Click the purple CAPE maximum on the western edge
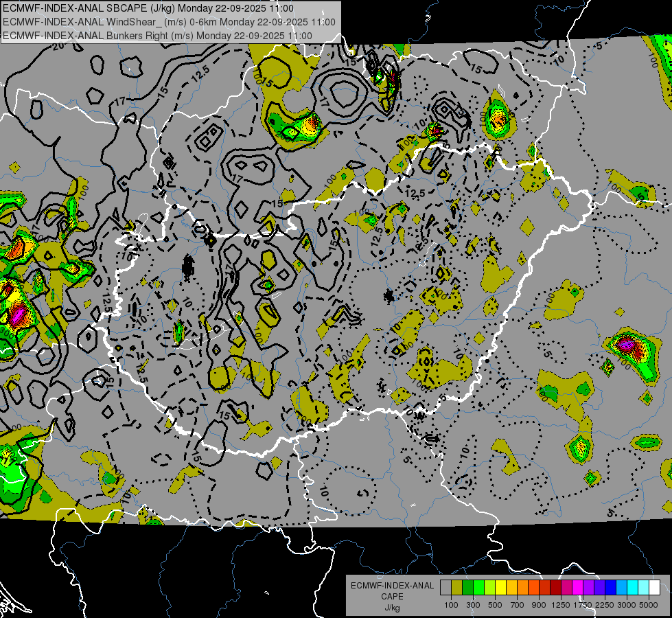The image size is (672, 618). tap(17, 314)
